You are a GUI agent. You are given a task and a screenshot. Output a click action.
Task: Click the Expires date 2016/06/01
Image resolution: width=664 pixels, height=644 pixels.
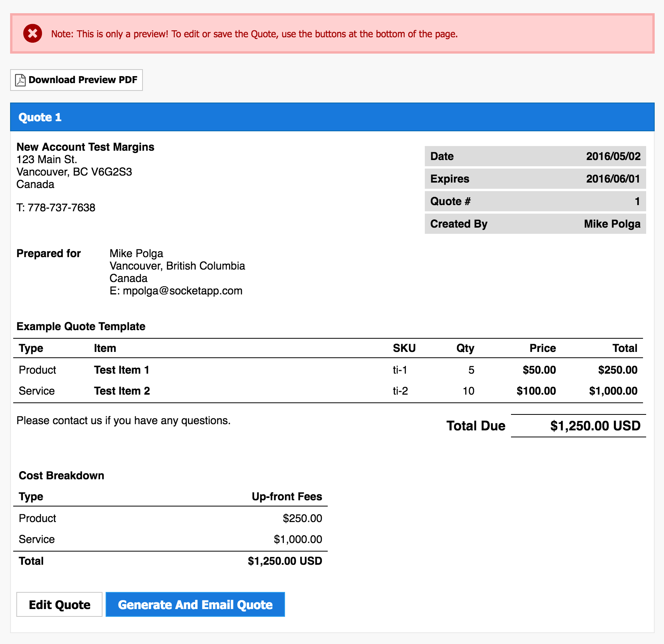pyautogui.click(x=613, y=179)
